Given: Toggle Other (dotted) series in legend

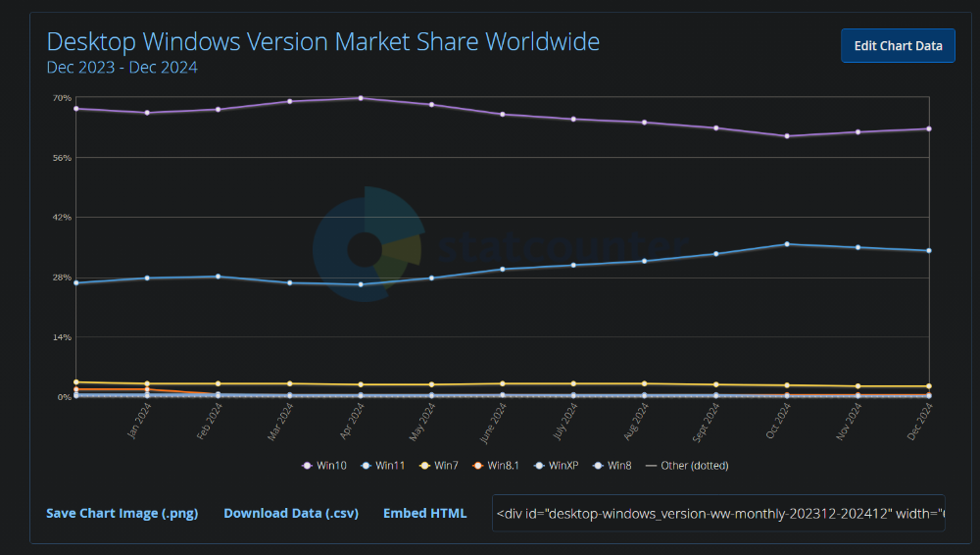Looking at the screenshot, I should pyautogui.click(x=687, y=466).
